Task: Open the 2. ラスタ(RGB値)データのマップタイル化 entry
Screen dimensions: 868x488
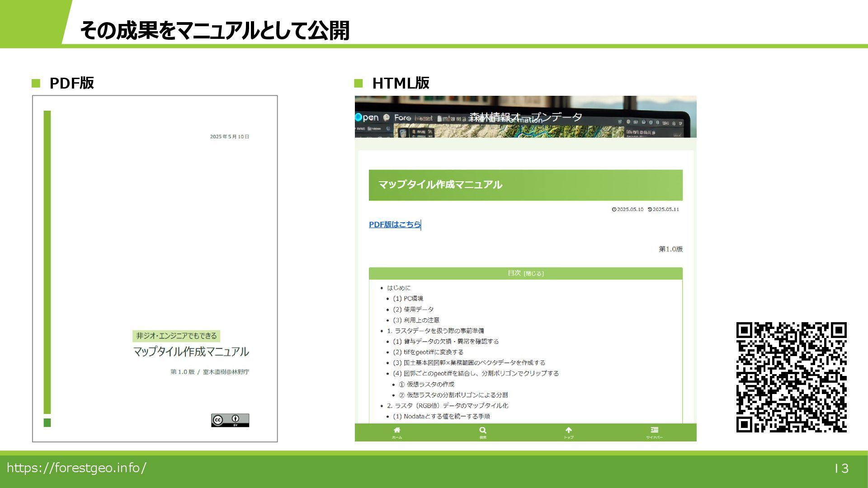Action: click(x=447, y=406)
